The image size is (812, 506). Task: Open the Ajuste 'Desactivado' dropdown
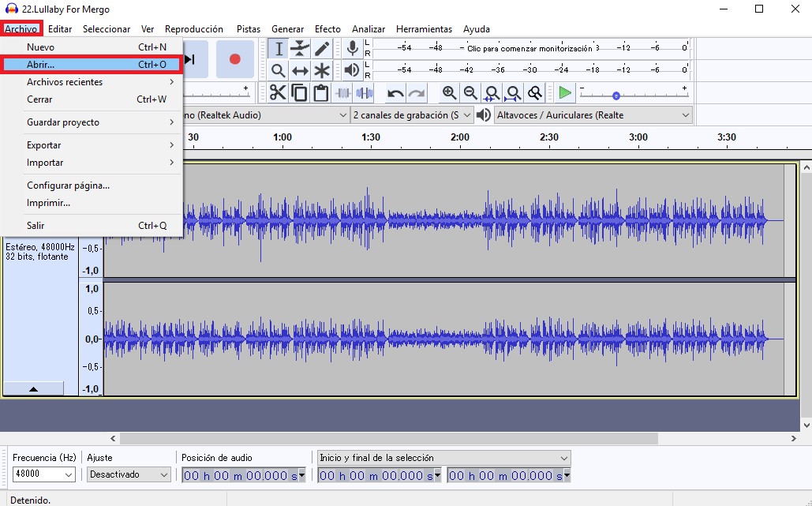tap(129, 474)
